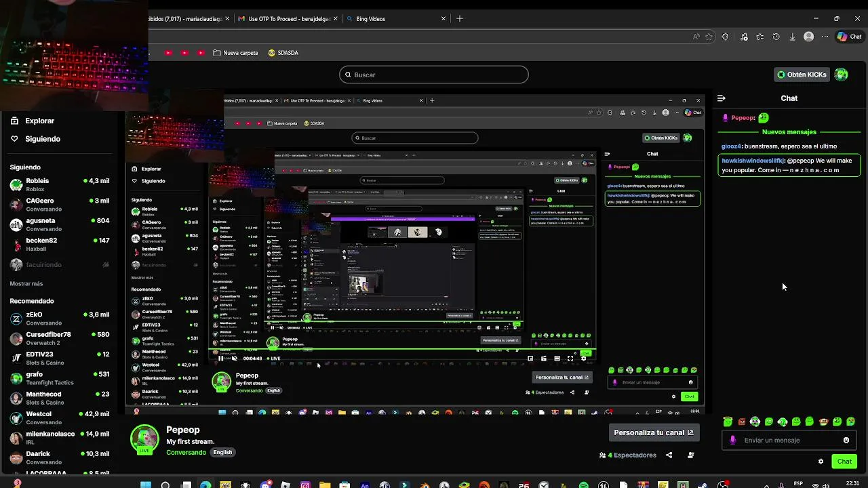The width and height of the screenshot is (868, 488).
Task: Open the CAGeero channel in the sidebar
Action: click(60, 204)
